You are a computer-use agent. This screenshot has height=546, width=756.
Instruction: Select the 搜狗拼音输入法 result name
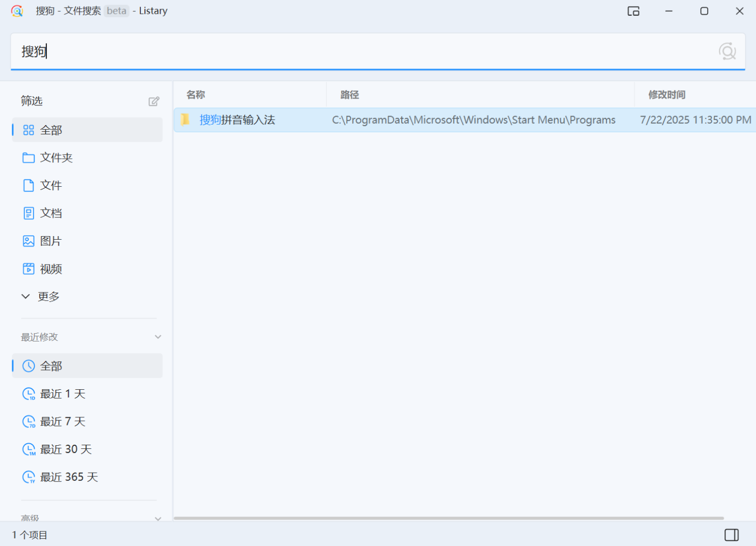[237, 120]
